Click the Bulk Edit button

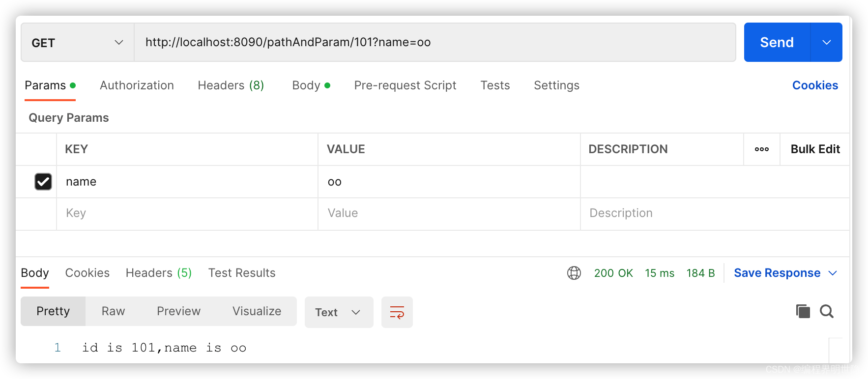click(815, 149)
